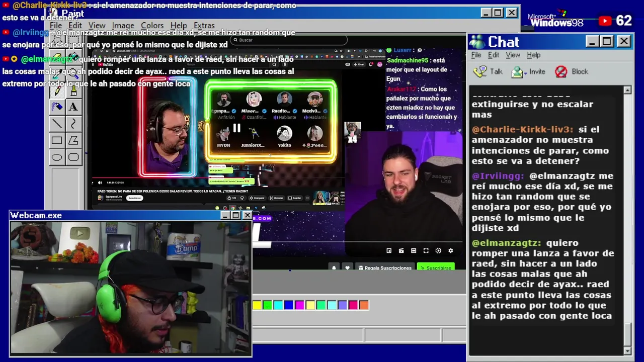Pick the bright yellow palette color
The height and width of the screenshot is (362, 644).
click(x=257, y=305)
